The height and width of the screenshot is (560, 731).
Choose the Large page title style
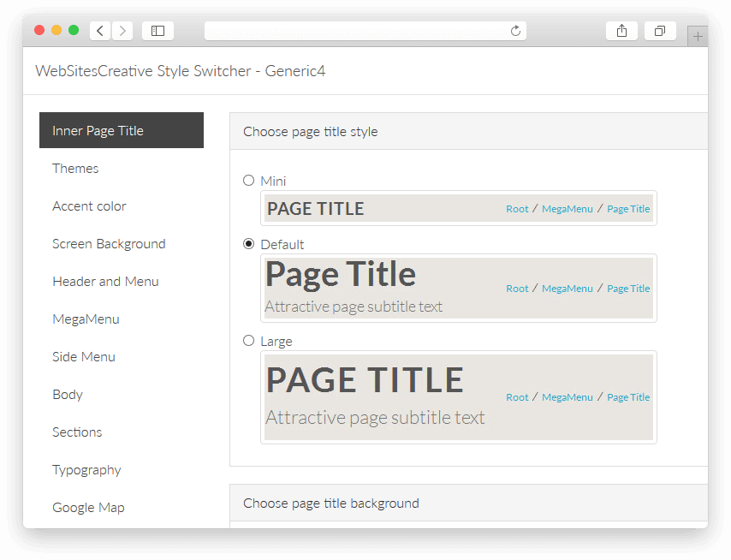(248, 341)
